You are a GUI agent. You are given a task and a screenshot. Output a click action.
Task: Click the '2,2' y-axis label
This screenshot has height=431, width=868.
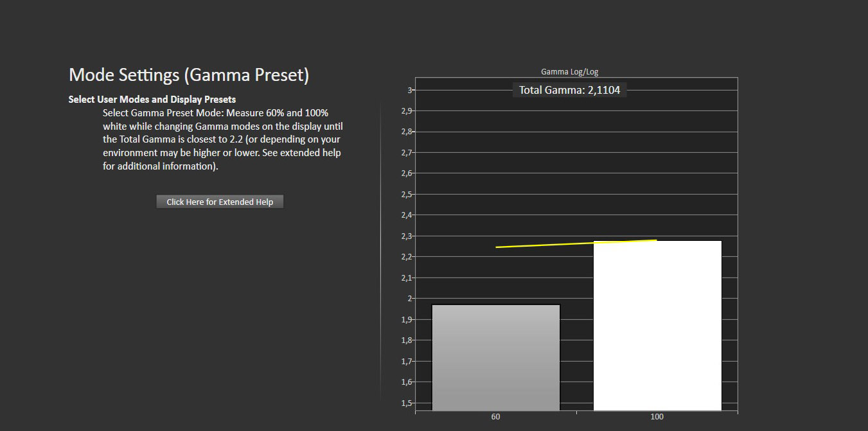click(x=406, y=257)
